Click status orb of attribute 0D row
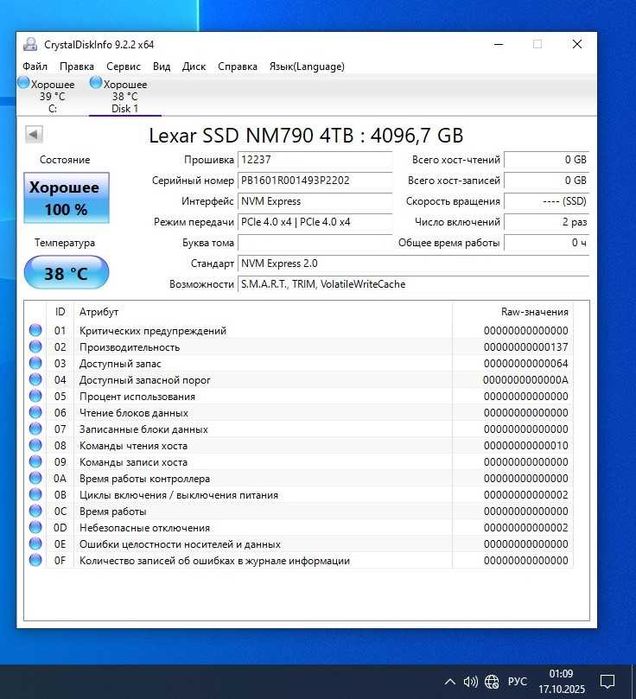Image resolution: width=636 pixels, height=699 pixels. [x=35, y=528]
